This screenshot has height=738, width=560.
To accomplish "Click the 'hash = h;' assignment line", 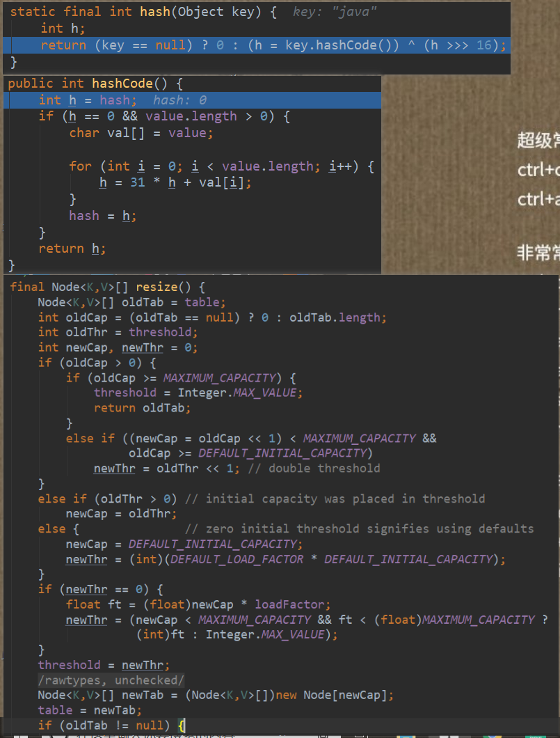I will coord(102,216).
